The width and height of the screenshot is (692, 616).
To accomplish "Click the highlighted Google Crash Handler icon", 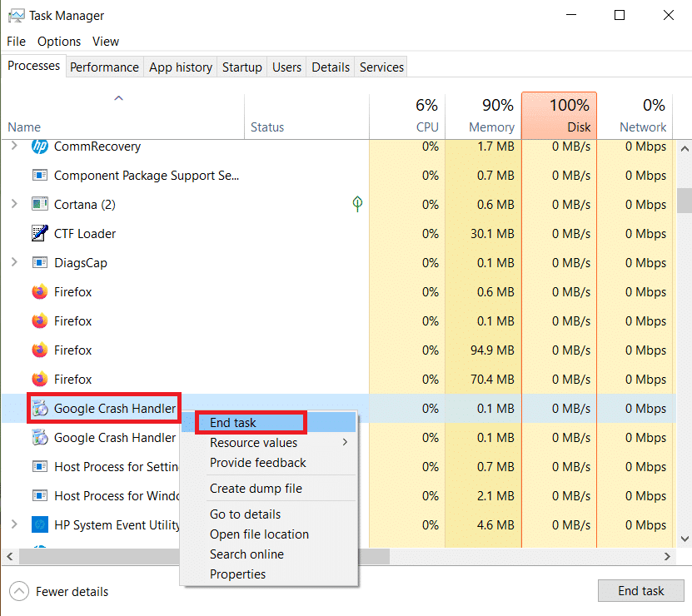I will pos(39,409).
